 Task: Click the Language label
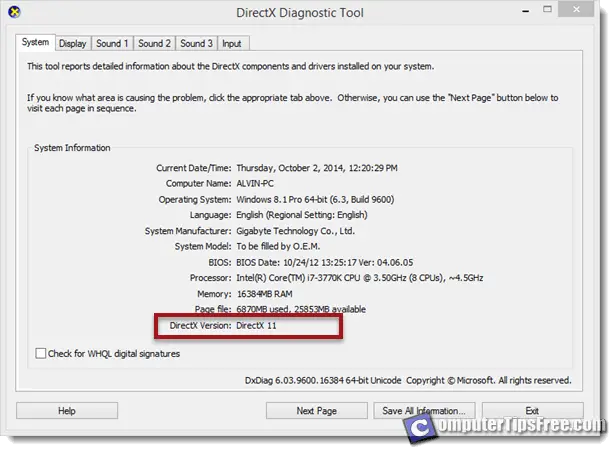211,215
